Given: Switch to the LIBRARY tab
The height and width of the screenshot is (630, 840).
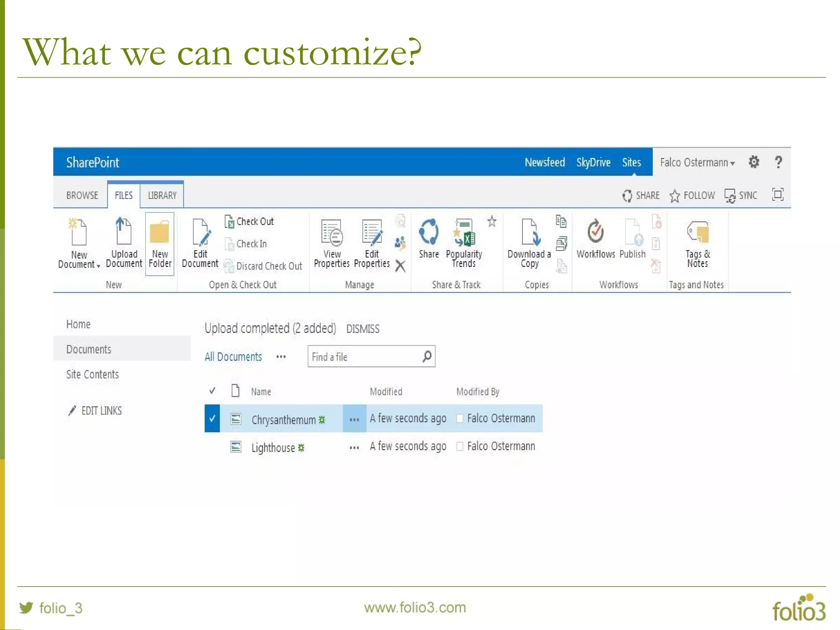Looking at the screenshot, I should pyautogui.click(x=162, y=195).
